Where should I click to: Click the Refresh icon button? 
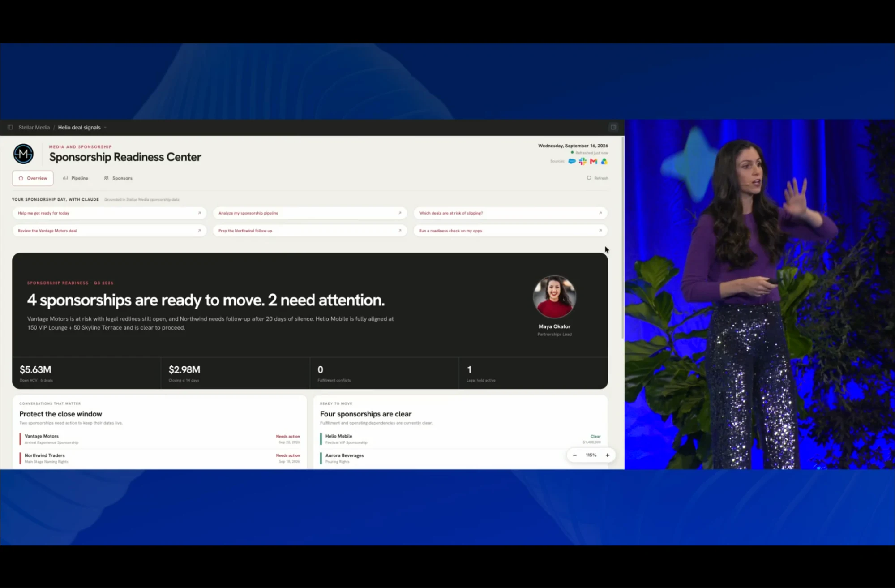click(x=597, y=178)
